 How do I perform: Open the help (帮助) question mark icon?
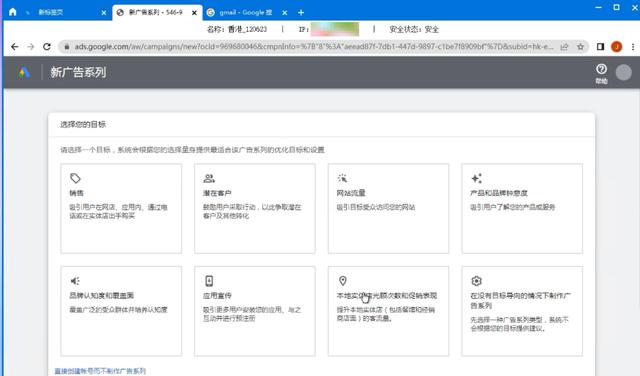pos(601,69)
